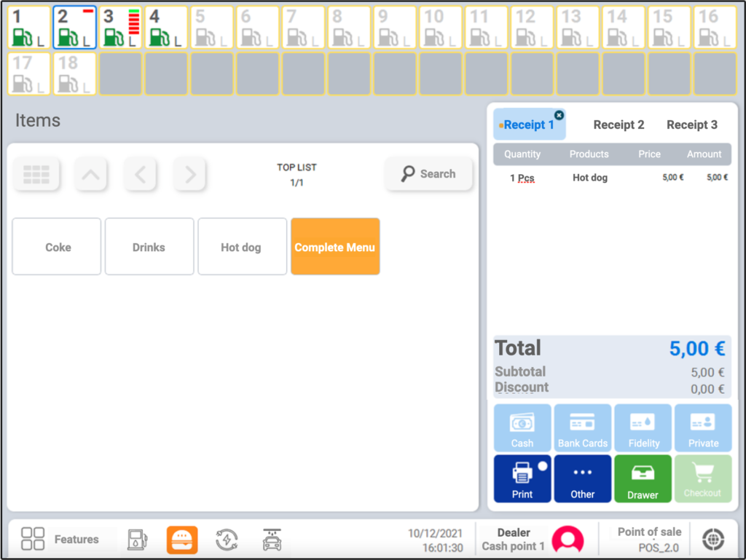Open the car wash icon in the bottom bar

tap(272, 539)
